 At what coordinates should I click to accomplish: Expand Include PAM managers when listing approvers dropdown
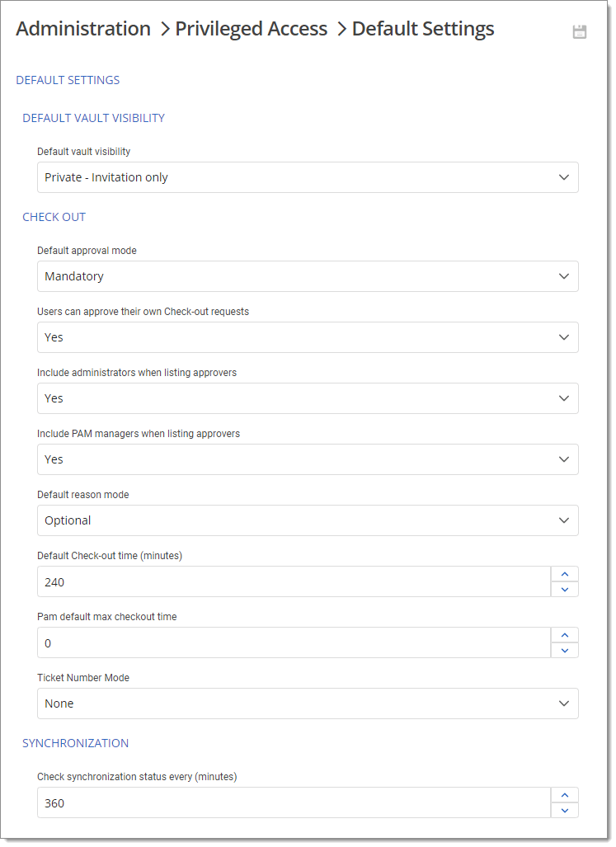(308, 459)
